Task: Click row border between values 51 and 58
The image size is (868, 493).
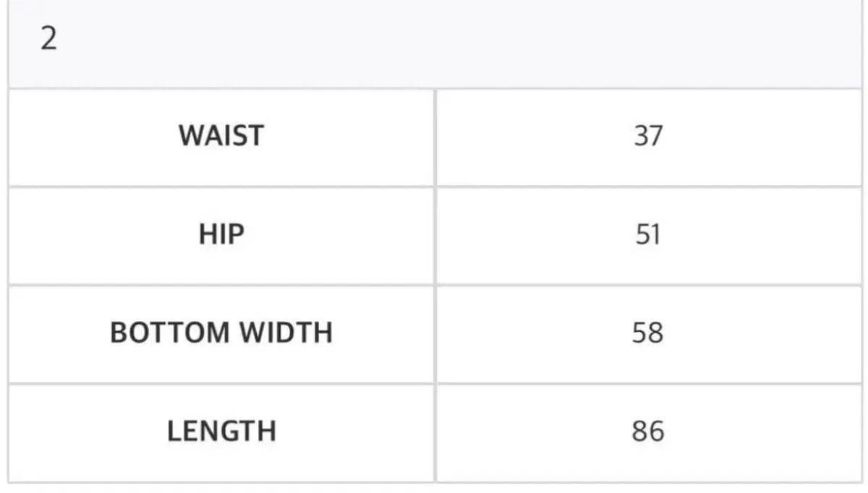Action: tap(647, 284)
